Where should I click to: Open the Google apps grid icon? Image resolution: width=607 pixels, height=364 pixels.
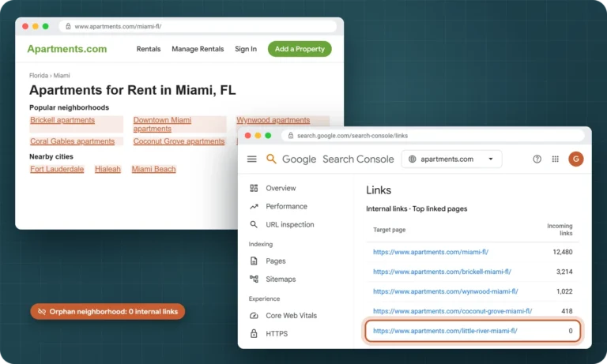(555, 159)
